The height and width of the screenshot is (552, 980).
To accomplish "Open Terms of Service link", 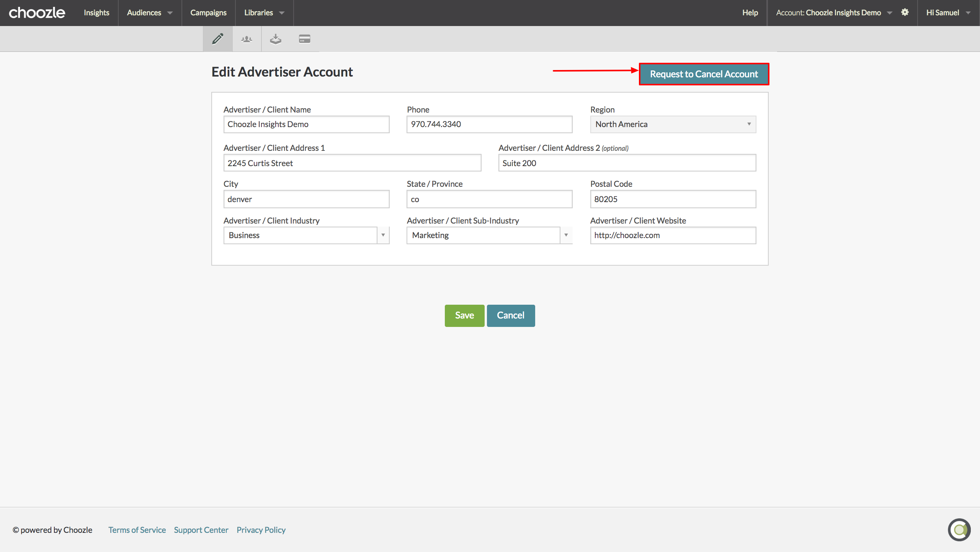I will pyautogui.click(x=137, y=530).
